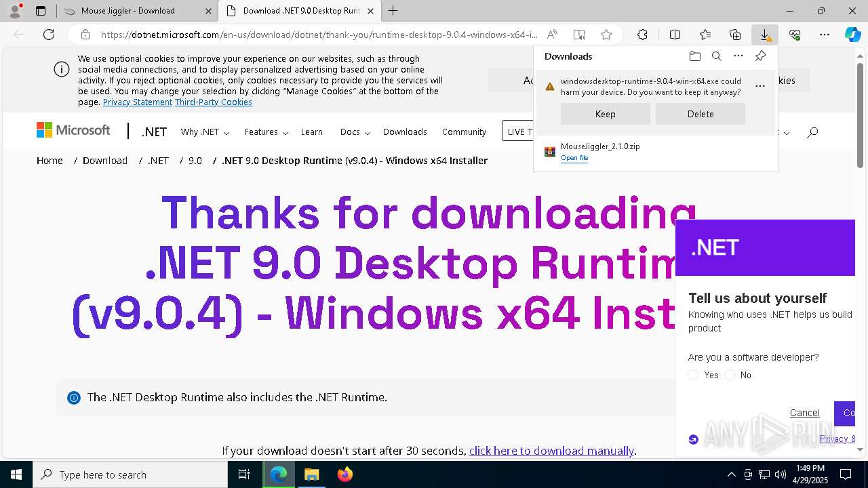Open more options in Downloads panel header

click(738, 56)
